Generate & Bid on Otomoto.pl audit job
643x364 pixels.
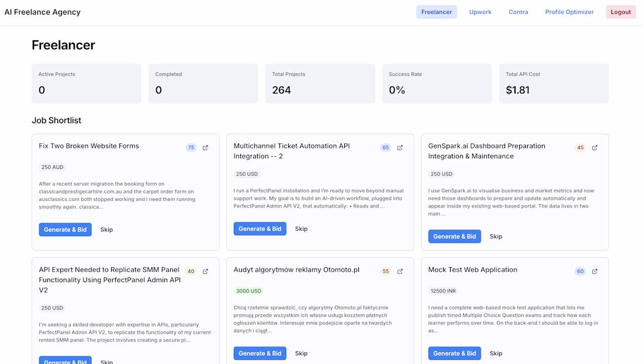260,353
